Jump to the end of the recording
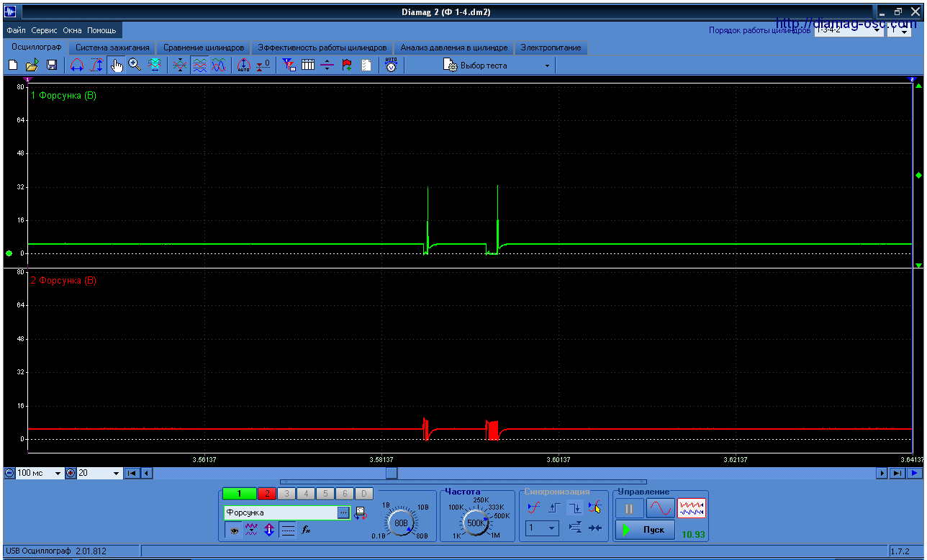Screen dimensions: 927x560 897,473
